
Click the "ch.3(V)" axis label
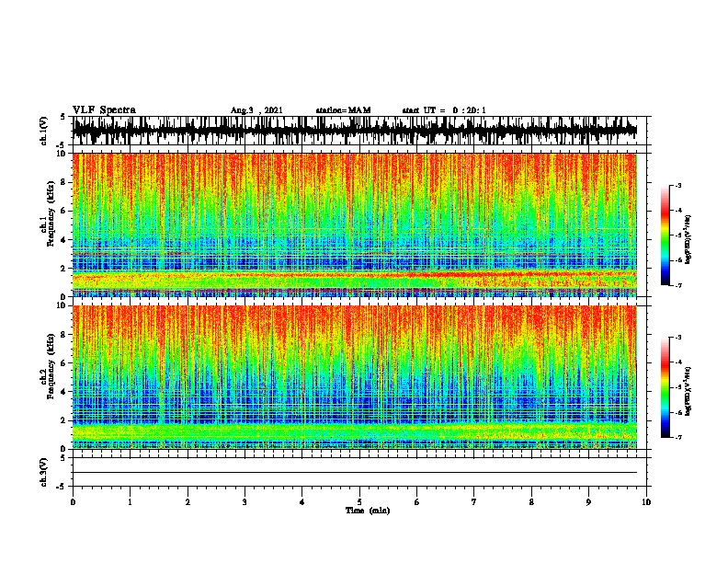point(44,472)
